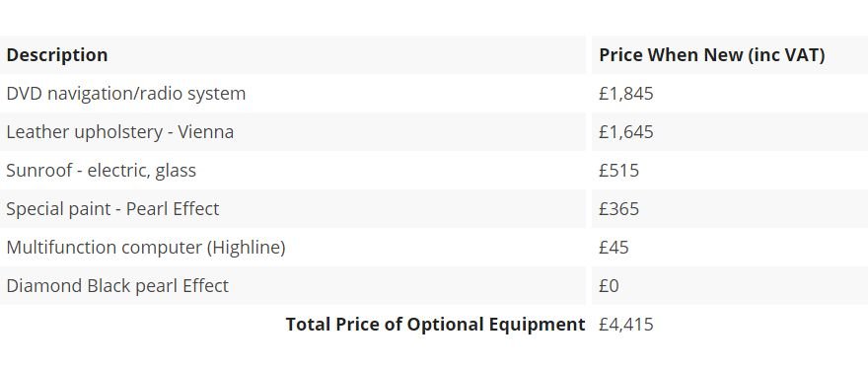
Task: Click the £515 sunroof price
Action: click(618, 170)
